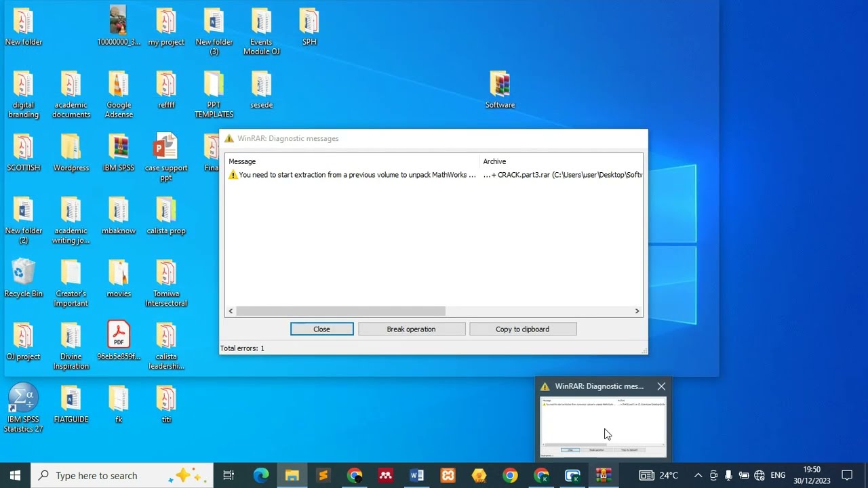Select the SPH folder icon

(x=309, y=27)
